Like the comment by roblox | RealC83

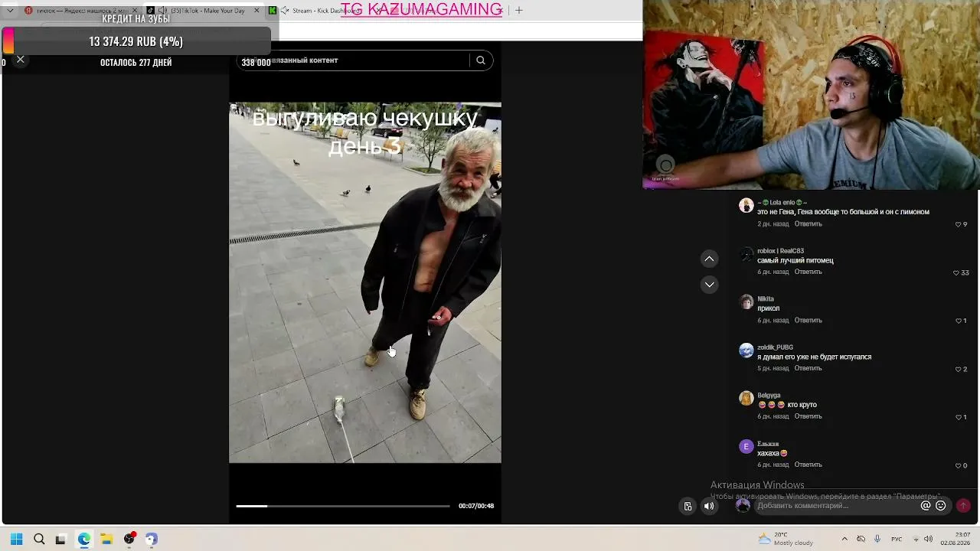956,273
